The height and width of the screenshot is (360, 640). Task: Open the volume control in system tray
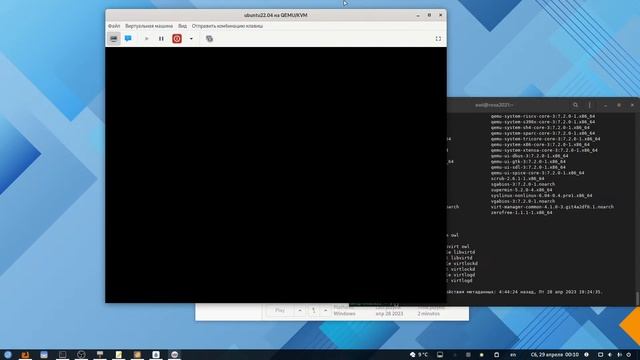tap(610, 355)
